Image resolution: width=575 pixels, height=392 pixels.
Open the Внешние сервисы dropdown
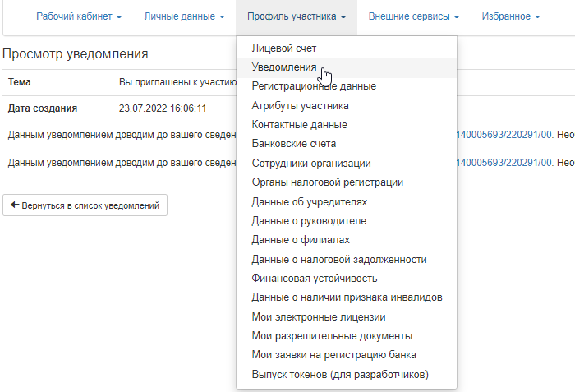(412, 16)
